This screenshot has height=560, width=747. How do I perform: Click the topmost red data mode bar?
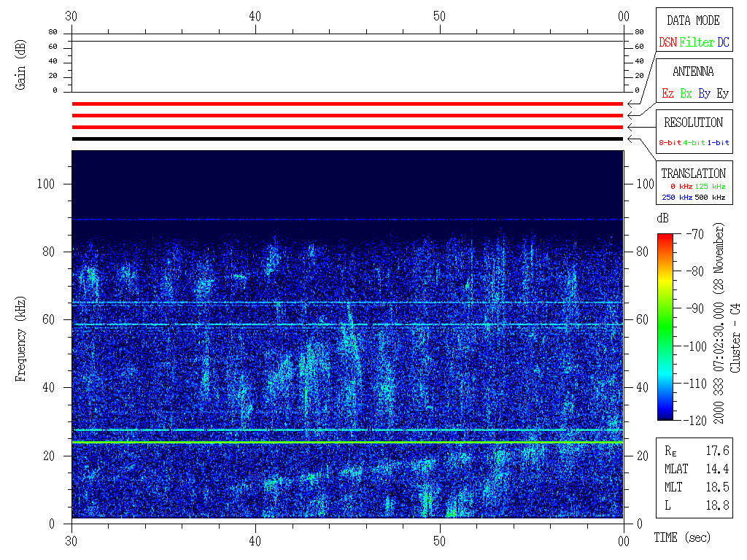point(347,104)
